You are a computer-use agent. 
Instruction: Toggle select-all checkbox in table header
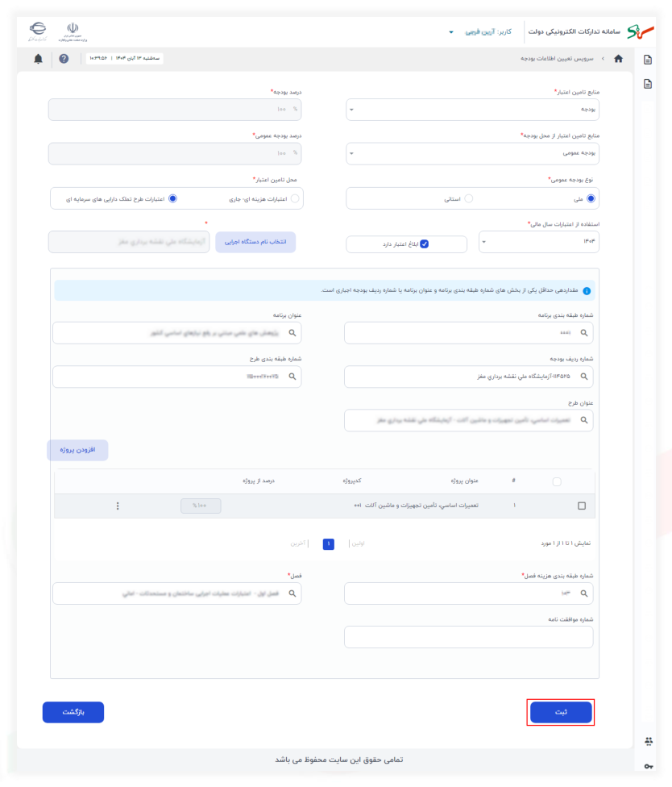(x=557, y=482)
